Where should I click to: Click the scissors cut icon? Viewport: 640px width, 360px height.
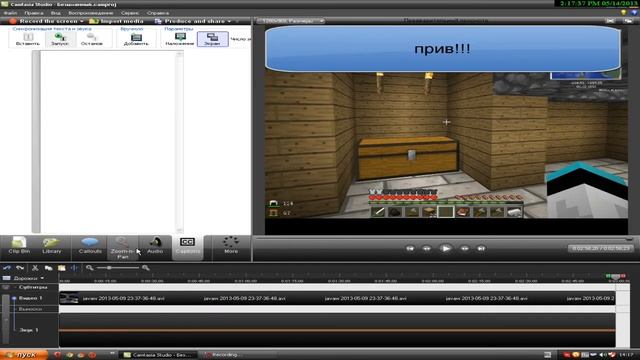click(35, 268)
